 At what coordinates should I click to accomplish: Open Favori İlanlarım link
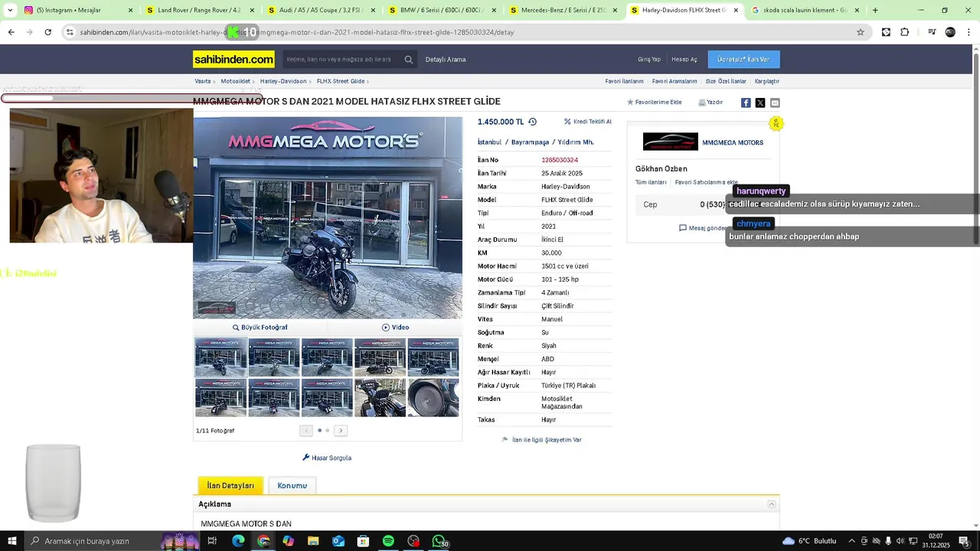coord(624,81)
